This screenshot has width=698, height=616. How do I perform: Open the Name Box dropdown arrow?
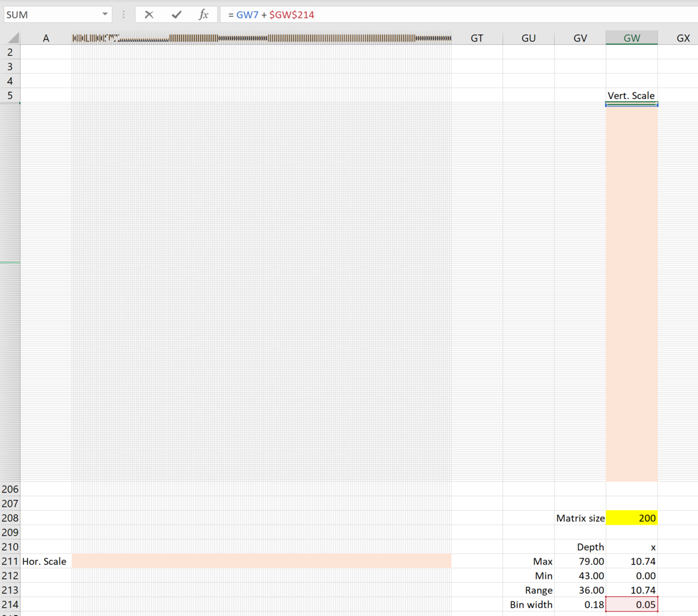pos(105,14)
